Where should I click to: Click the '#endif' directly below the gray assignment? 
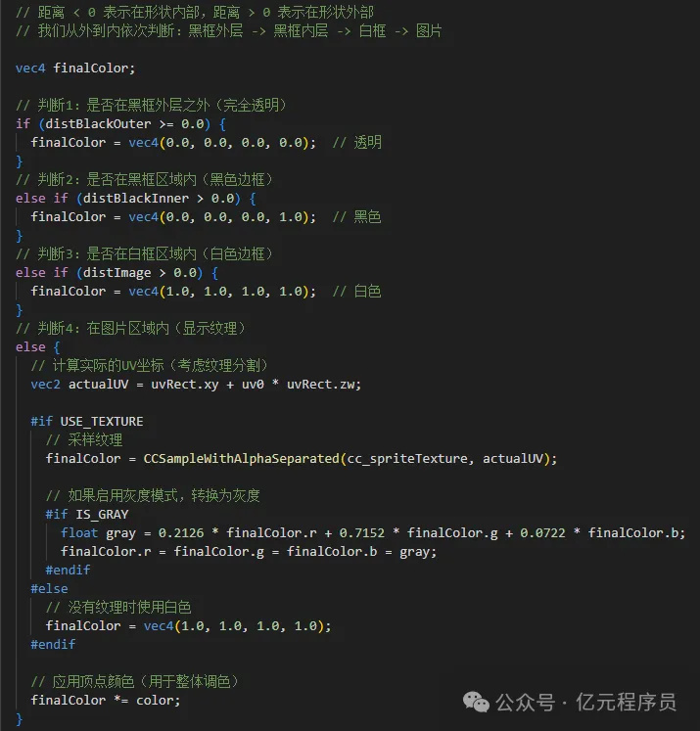[x=69, y=571]
